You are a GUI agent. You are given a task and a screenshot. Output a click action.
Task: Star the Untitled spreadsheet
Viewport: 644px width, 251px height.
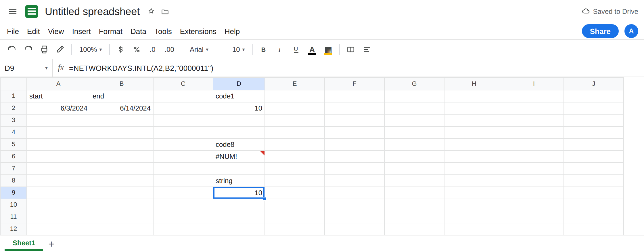(x=151, y=11)
